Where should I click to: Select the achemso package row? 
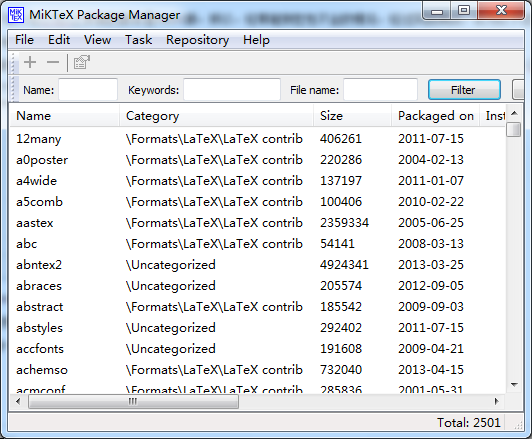click(x=258, y=370)
